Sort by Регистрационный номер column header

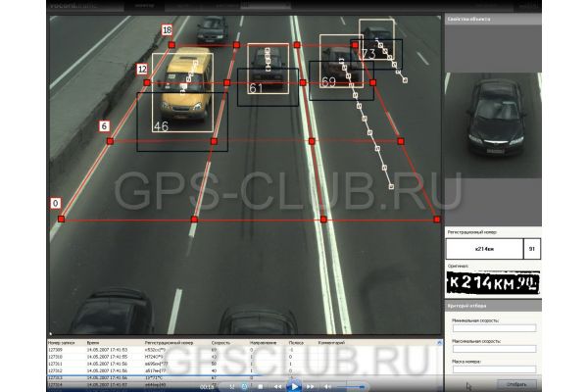click(169, 342)
